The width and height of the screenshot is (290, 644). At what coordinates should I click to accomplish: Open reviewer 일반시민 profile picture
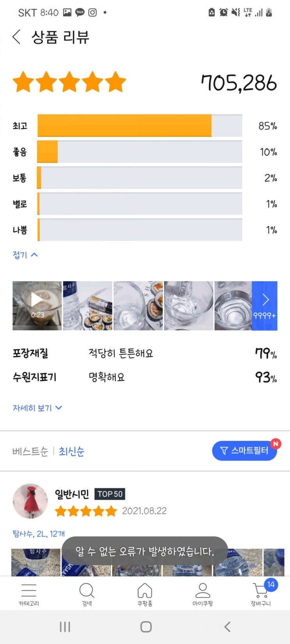click(30, 501)
